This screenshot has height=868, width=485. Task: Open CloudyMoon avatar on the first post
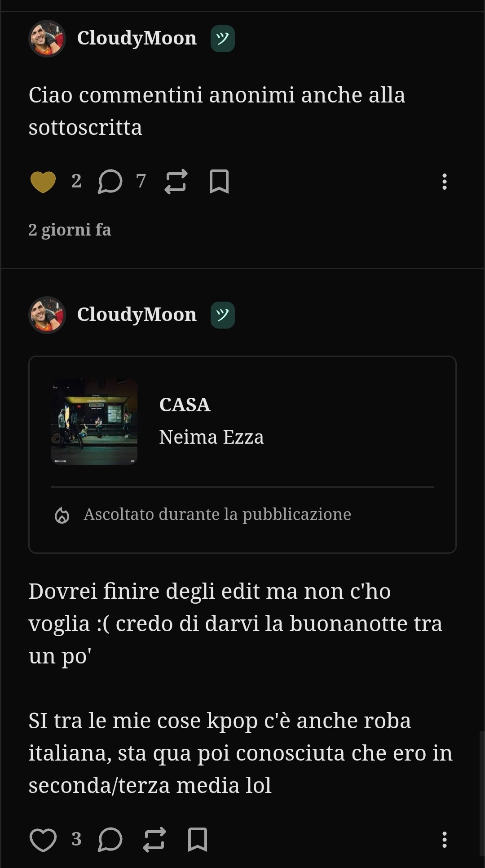(47, 39)
